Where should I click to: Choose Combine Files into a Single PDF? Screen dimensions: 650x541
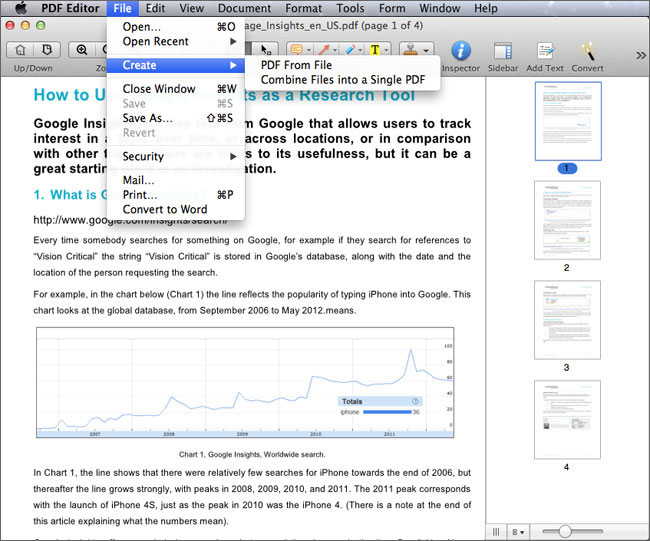pos(343,80)
